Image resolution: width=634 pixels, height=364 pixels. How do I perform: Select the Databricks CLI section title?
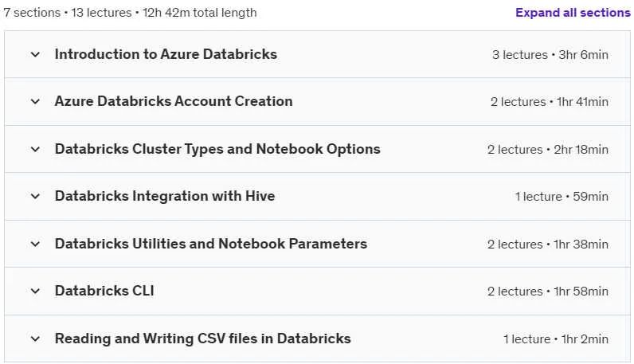[x=104, y=291]
